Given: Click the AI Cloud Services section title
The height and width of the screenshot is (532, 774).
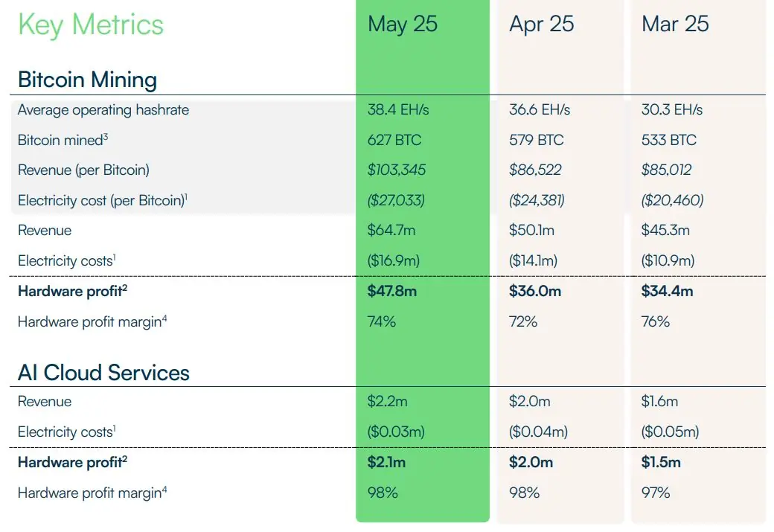Looking at the screenshot, I should click(103, 372).
